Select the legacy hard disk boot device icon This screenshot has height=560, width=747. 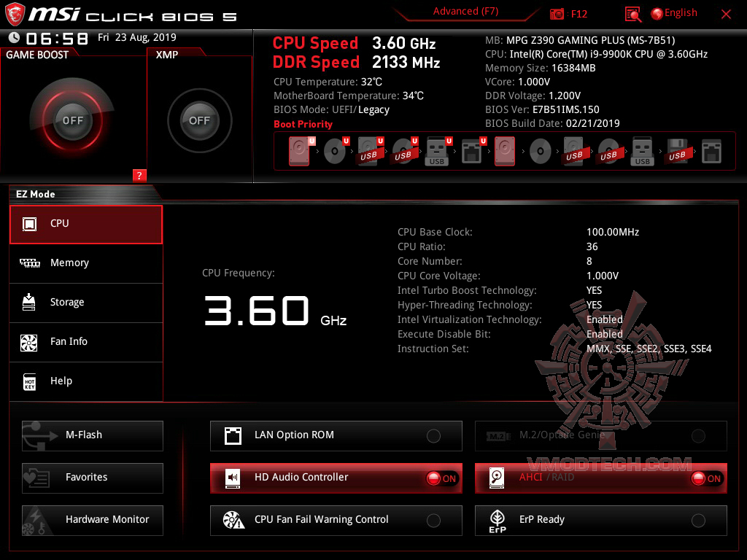[x=505, y=152]
